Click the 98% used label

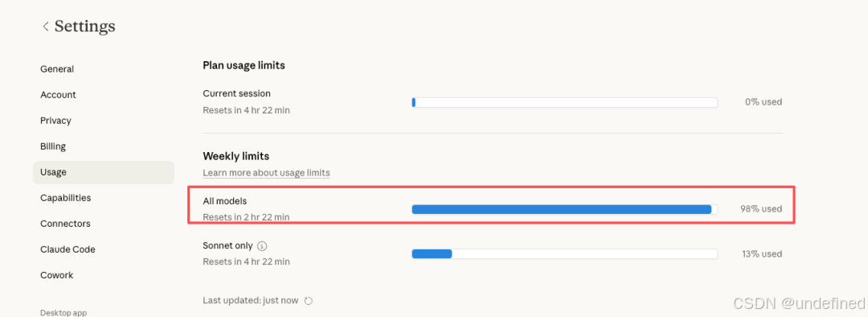click(761, 209)
